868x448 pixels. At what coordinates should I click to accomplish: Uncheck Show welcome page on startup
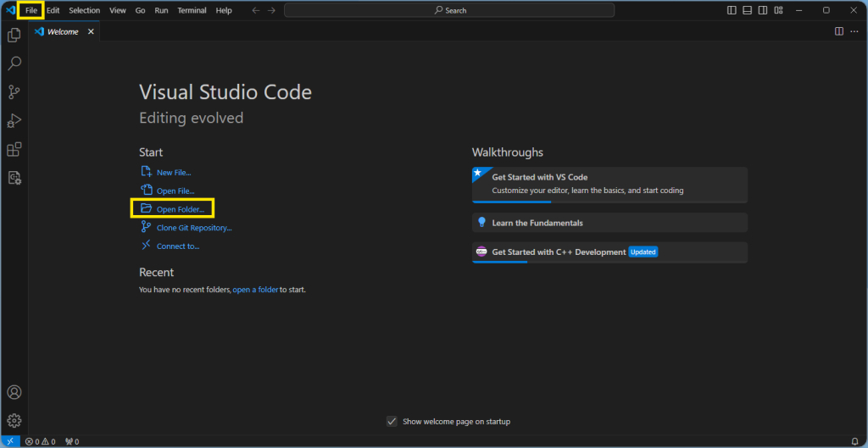(392, 422)
